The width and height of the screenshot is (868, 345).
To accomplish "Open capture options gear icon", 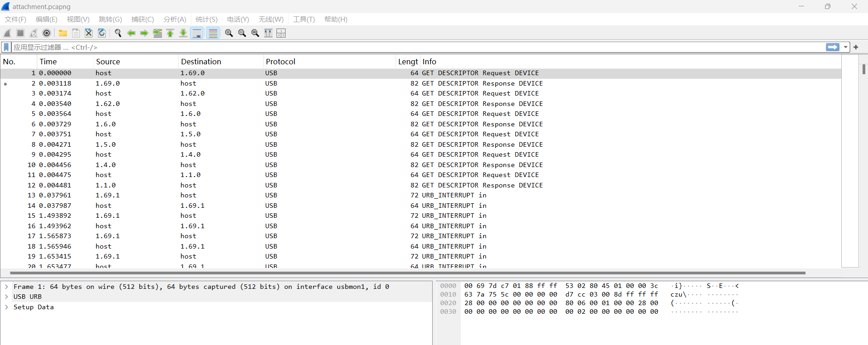I will [x=47, y=33].
